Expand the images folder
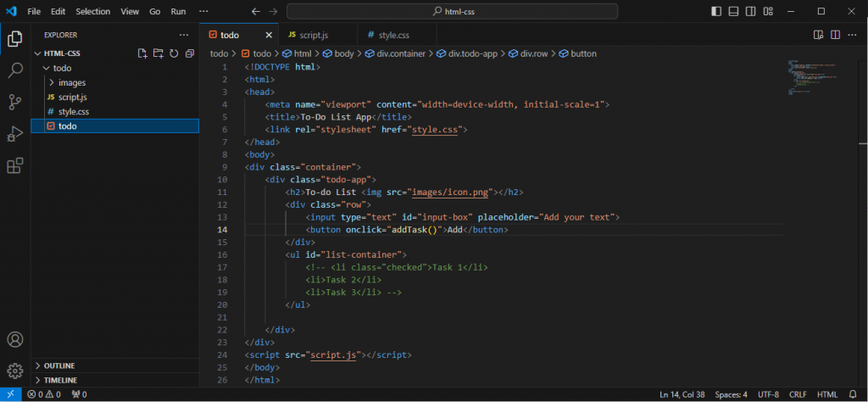This screenshot has height=402, width=868. click(72, 82)
